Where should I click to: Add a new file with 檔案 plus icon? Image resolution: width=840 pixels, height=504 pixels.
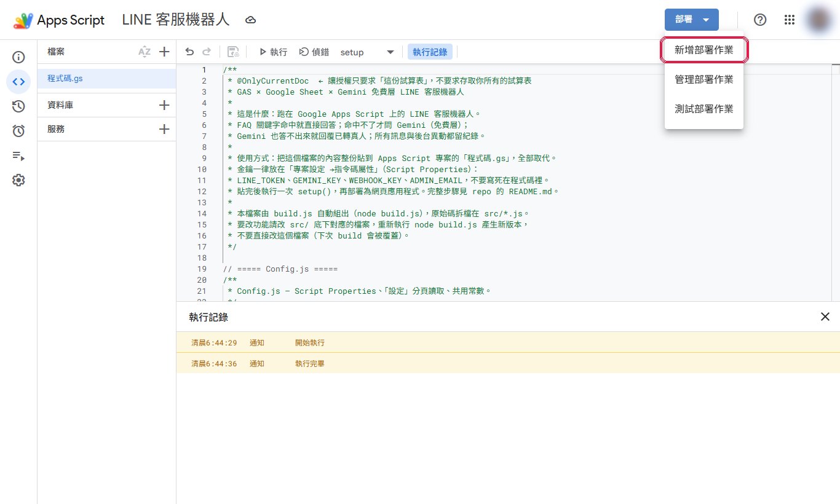coord(164,52)
